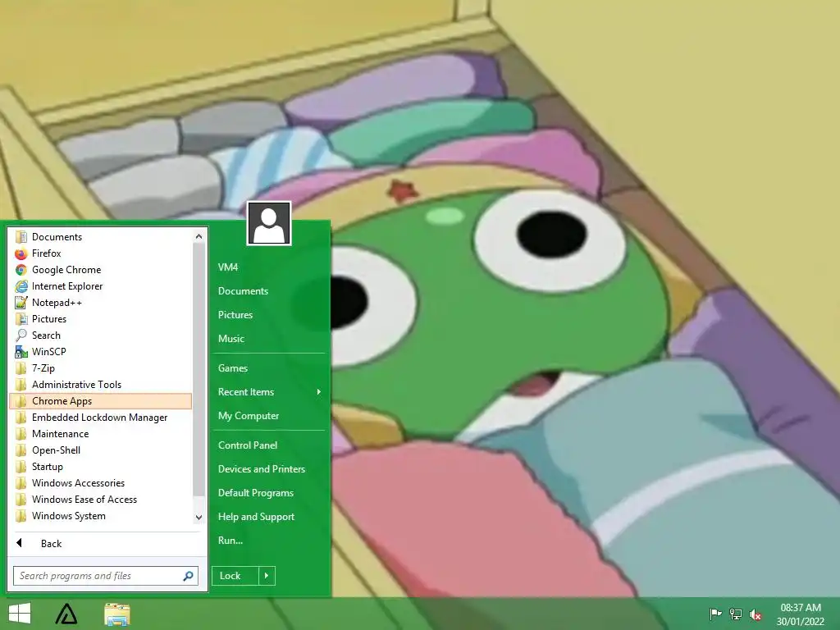The image size is (840, 630).
Task: Select the "Open-Shell" text entry
Action: coord(57,450)
